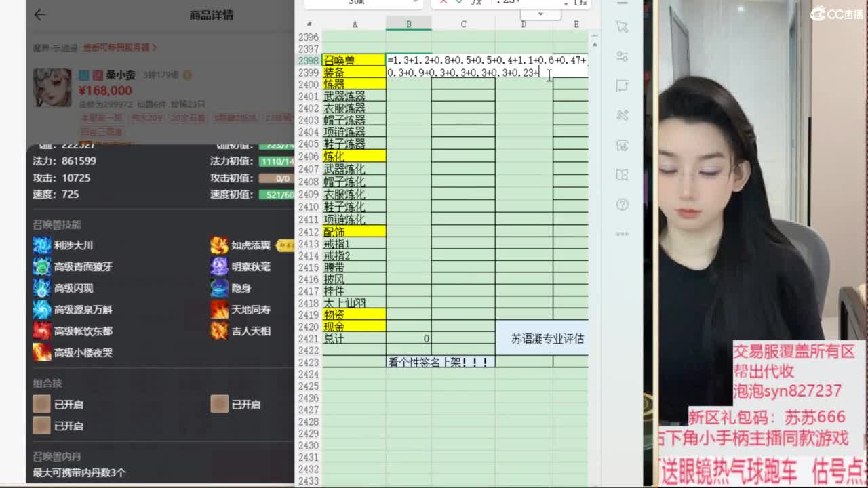Click the ¥168,000 price text
This screenshot has width=868, height=488.
pos(105,90)
